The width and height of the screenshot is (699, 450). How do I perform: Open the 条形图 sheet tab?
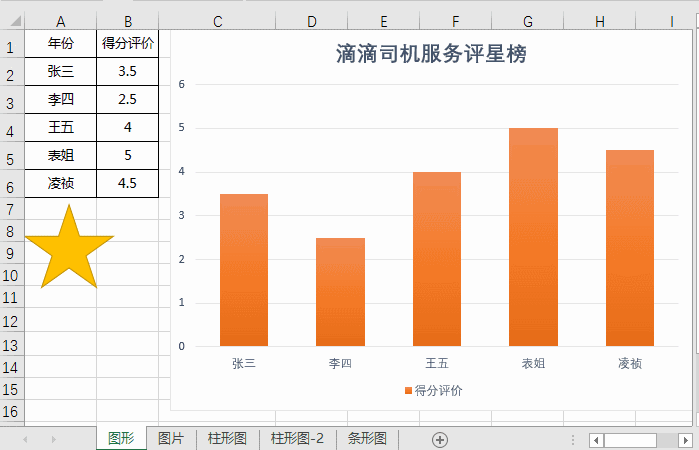click(367, 438)
